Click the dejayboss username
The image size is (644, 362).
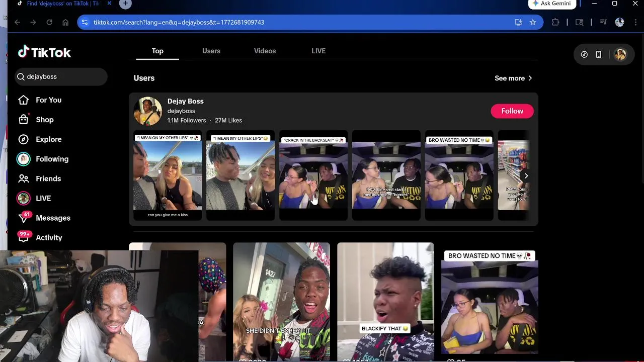click(x=181, y=111)
